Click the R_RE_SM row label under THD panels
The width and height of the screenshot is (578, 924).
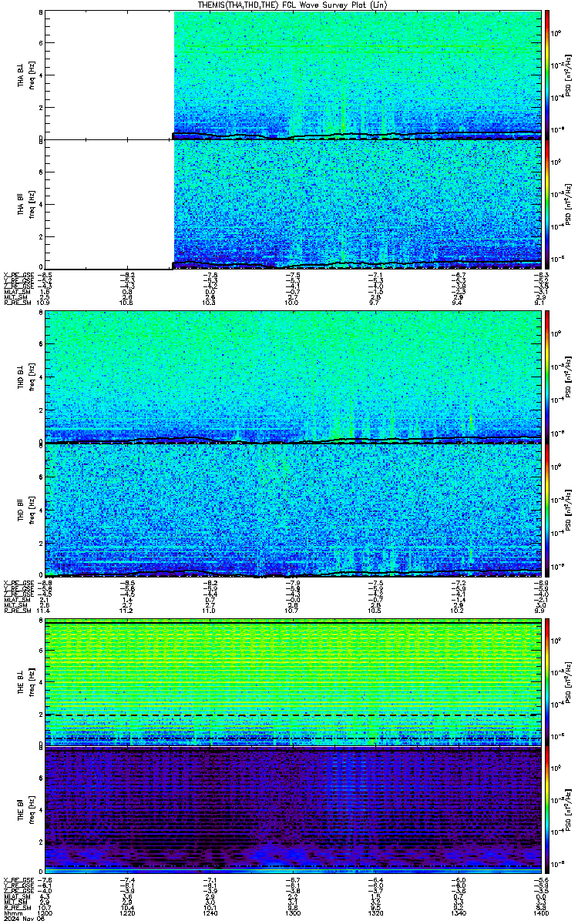tap(16, 610)
